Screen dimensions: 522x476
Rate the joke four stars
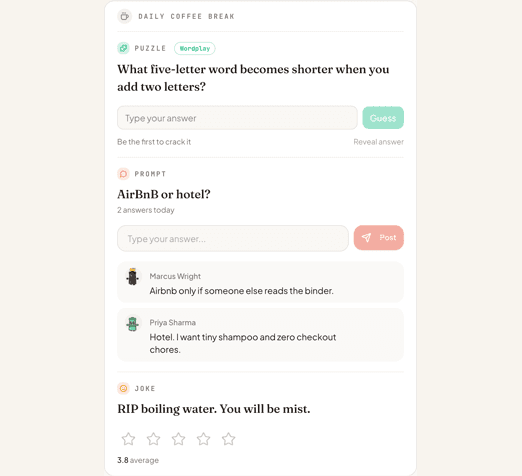tap(203, 439)
